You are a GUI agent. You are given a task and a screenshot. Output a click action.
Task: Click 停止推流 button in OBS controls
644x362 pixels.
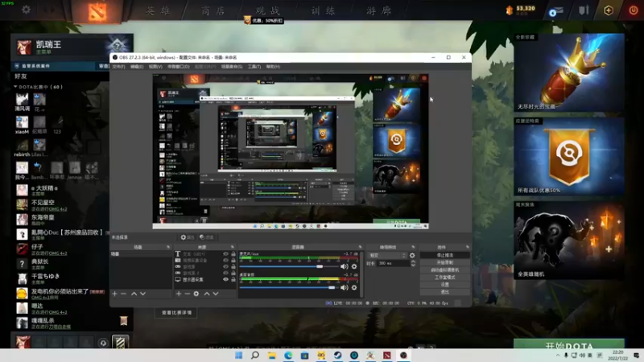pyautogui.click(x=445, y=255)
